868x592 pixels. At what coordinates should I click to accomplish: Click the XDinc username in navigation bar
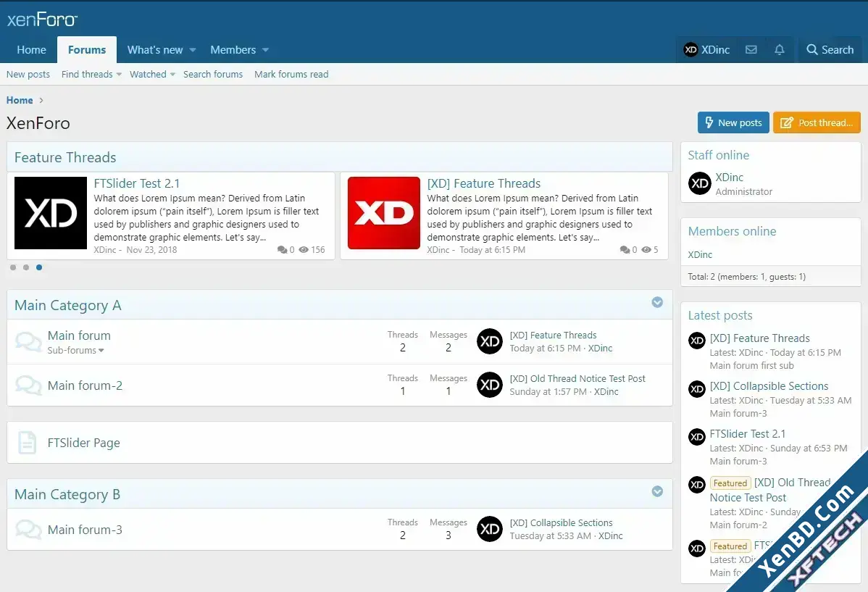(x=715, y=50)
